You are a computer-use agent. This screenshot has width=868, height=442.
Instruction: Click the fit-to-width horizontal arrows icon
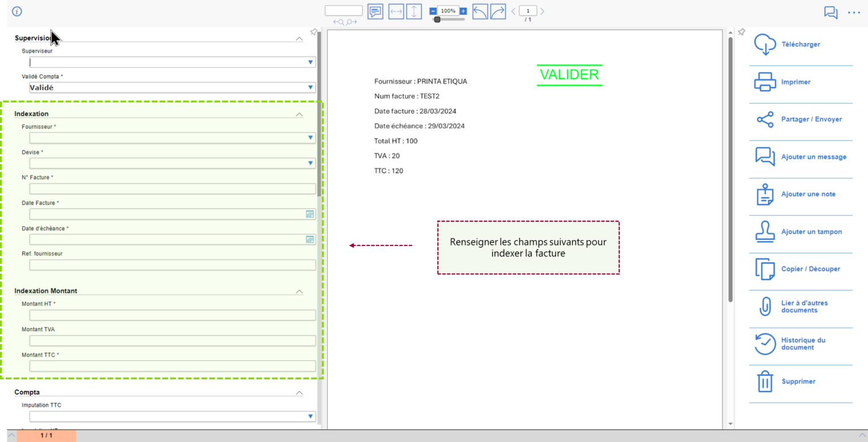[396, 11]
